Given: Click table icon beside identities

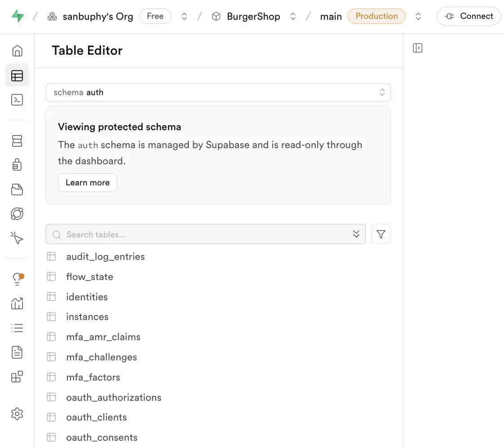Looking at the screenshot, I should (51, 296).
